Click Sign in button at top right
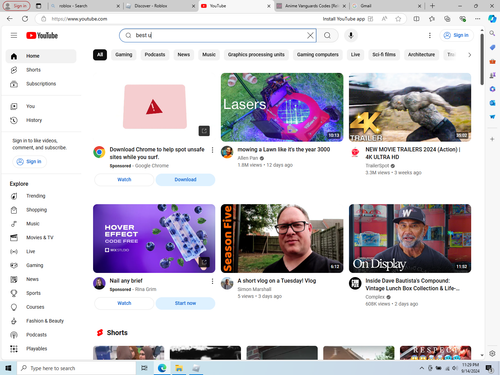Image resolution: width=500 pixels, height=375 pixels. (x=456, y=35)
